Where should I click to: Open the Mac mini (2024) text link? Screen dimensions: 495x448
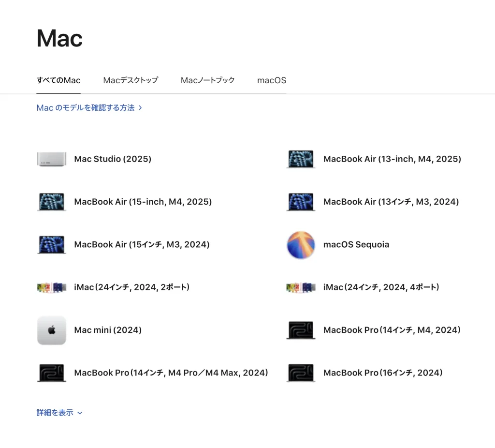pyautogui.click(x=108, y=330)
